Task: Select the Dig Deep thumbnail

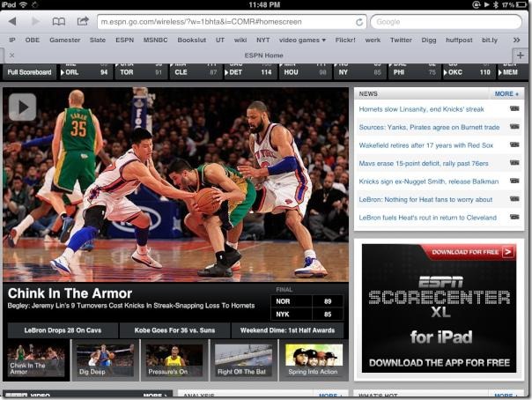Action: [x=105, y=360]
